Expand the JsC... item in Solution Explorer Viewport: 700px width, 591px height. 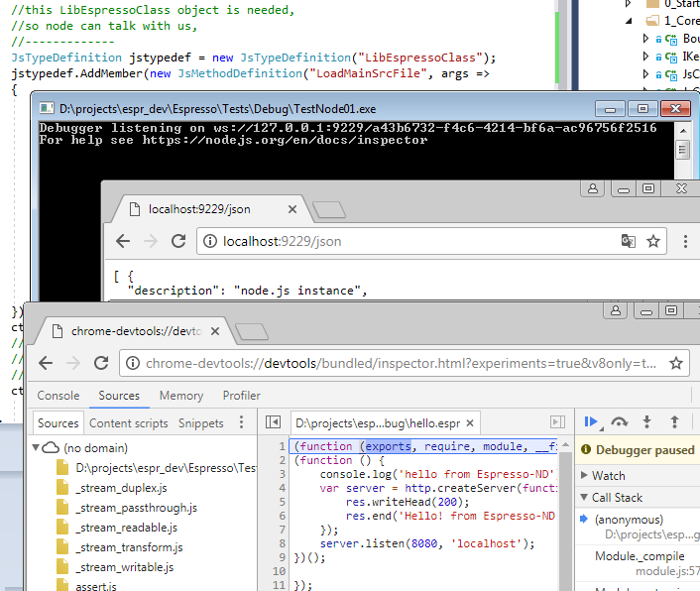645,73
